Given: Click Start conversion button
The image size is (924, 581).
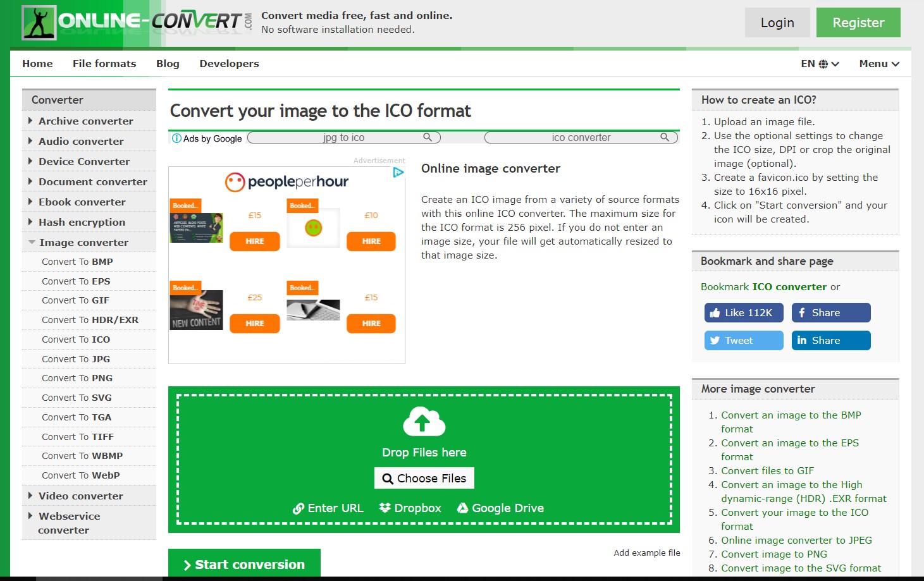Looking at the screenshot, I should (x=244, y=564).
